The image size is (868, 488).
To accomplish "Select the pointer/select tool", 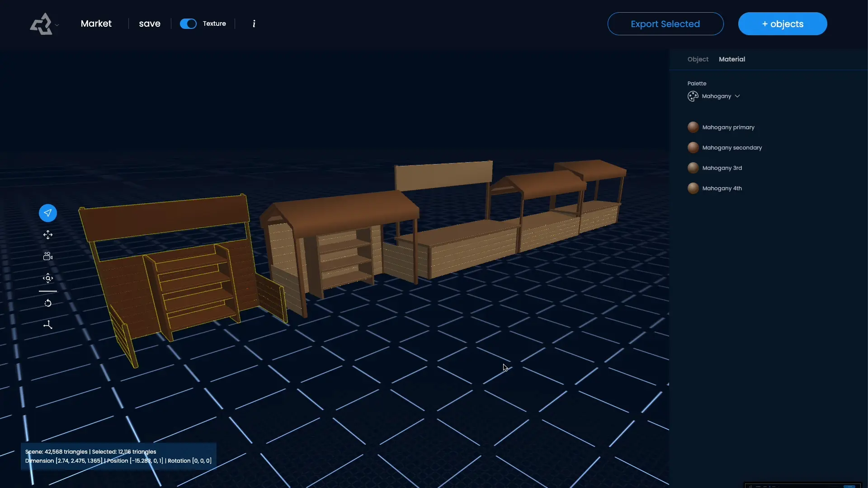I will pyautogui.click(x=48, y=213).
